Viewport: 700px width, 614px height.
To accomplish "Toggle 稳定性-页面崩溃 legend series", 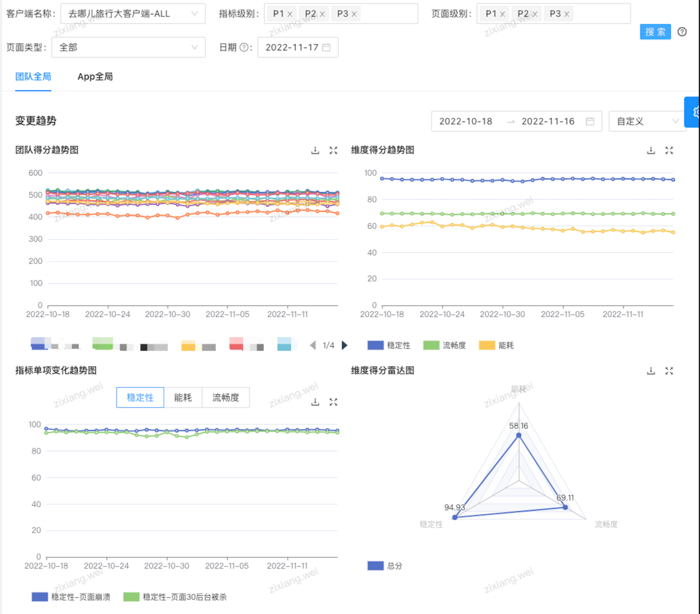I will pos(71,597).
